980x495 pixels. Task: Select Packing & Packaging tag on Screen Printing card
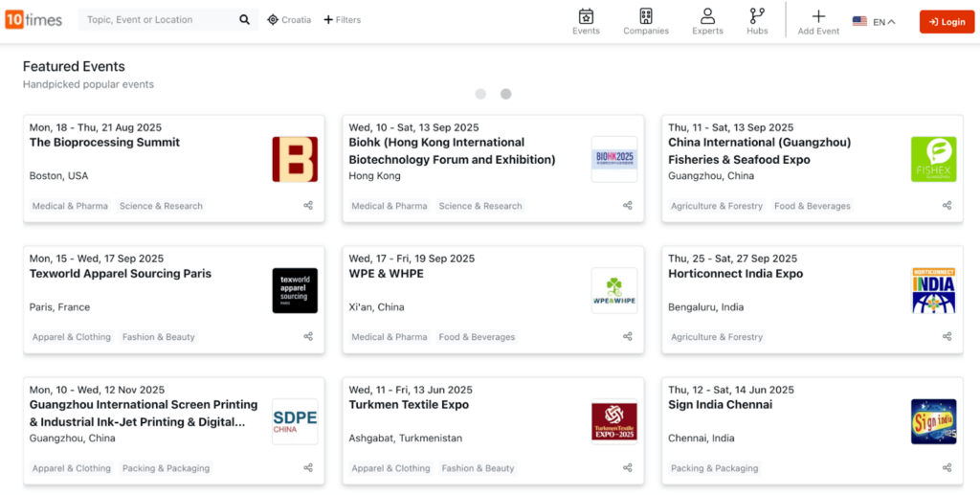(167, 468)
